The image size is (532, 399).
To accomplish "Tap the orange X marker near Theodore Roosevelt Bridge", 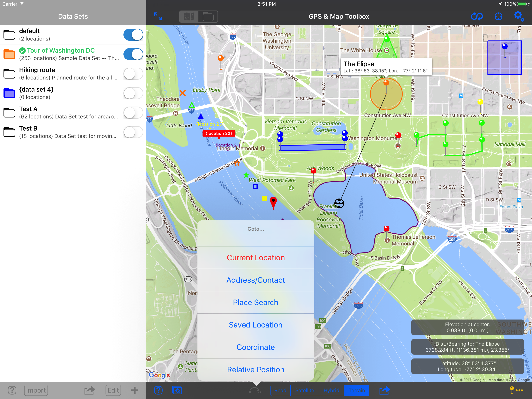I will pyautogui.click(x=182, y=93).
